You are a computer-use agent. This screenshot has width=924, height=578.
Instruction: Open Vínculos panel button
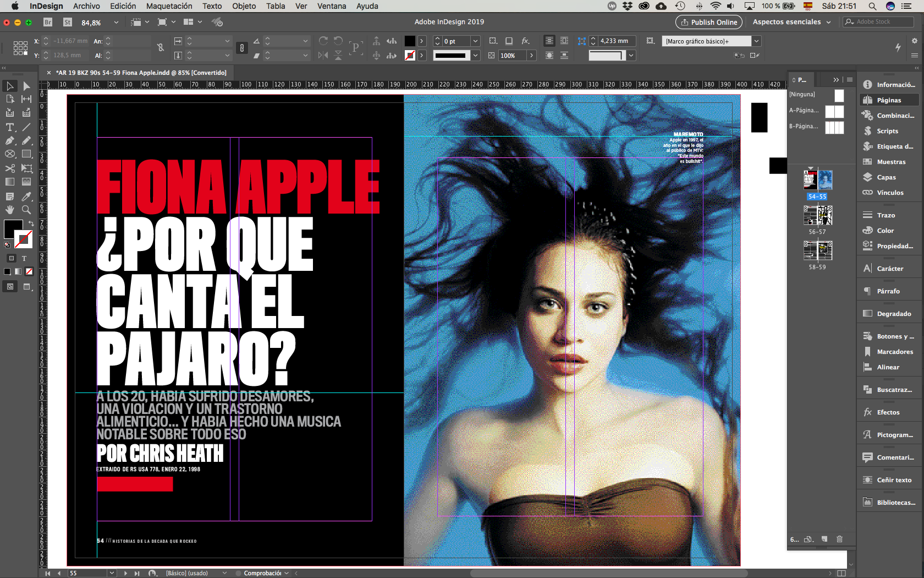pos(889,192)
